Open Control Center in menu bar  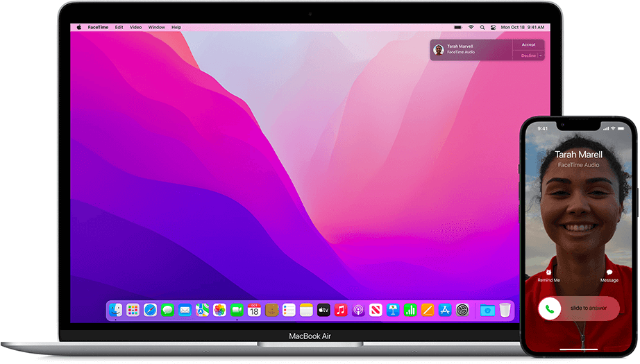click(494, 27)
